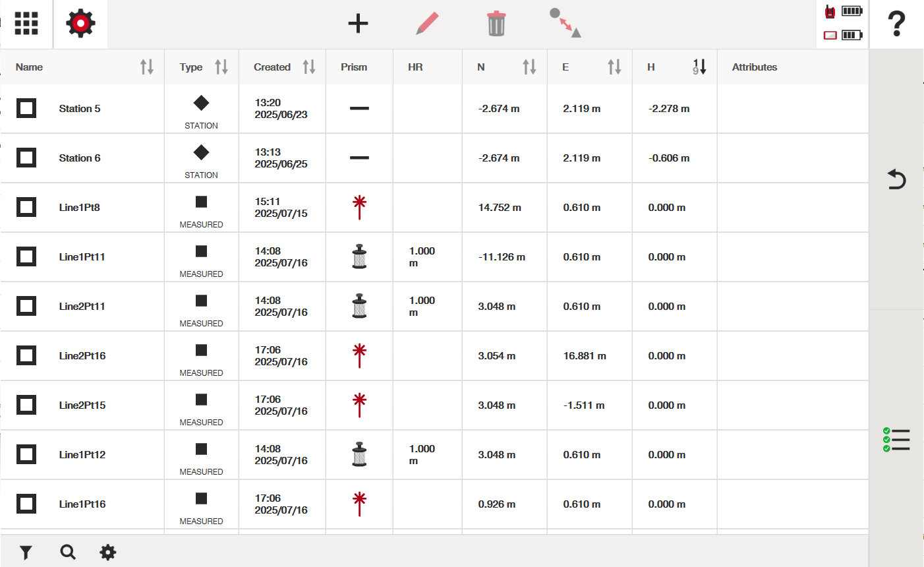Click the red gear settings icon
This screenshot has height=567, width=924.
click(80, 24)
